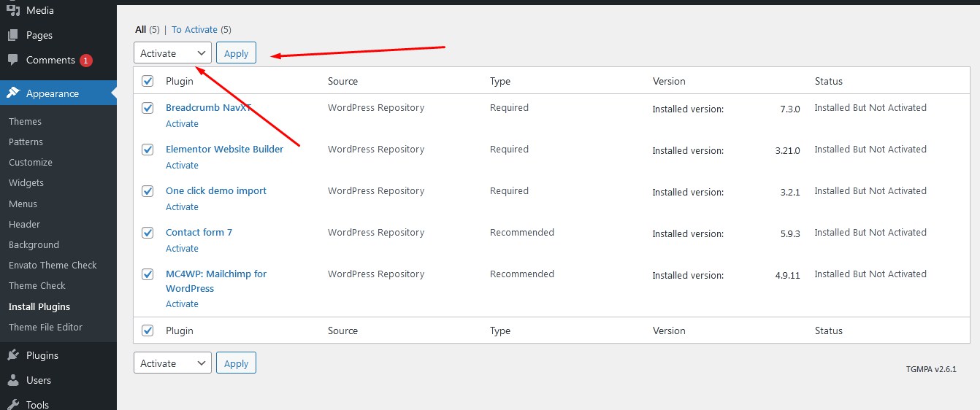Click the Pages icon in sidebar

click(13, 35)
